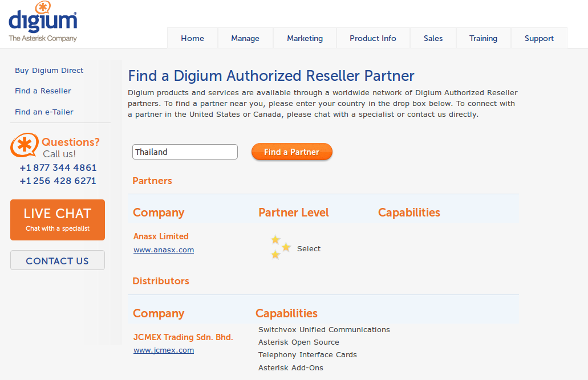This screenshot has height=380, width=588.
Task: Open the Manage tab
Action: (245, 38)
